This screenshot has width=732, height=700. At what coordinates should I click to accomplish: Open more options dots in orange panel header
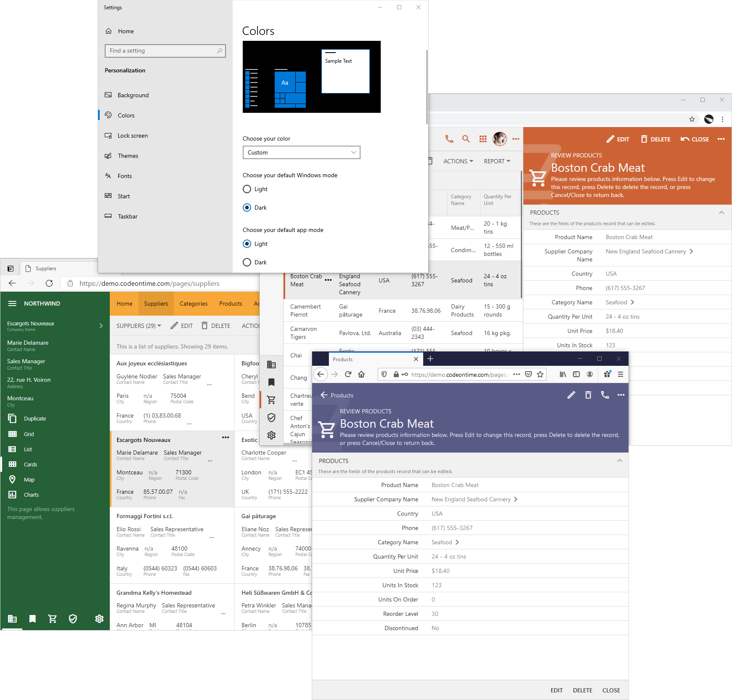point(721,139)
